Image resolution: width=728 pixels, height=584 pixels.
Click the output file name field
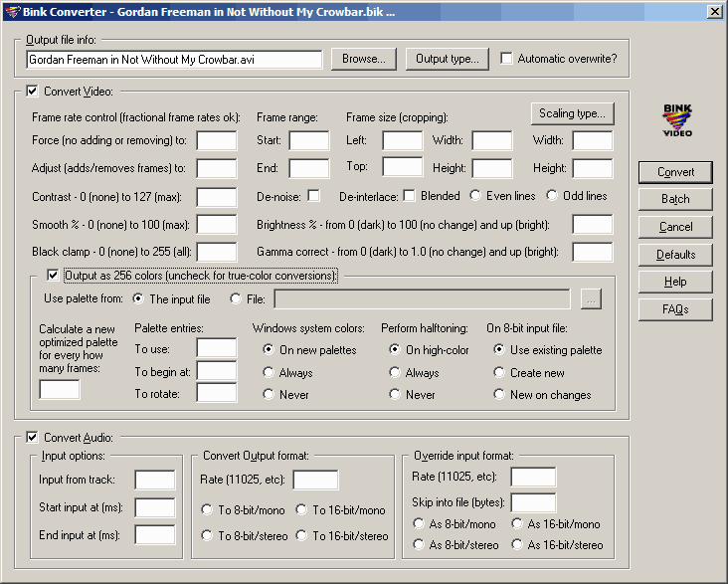174,60
